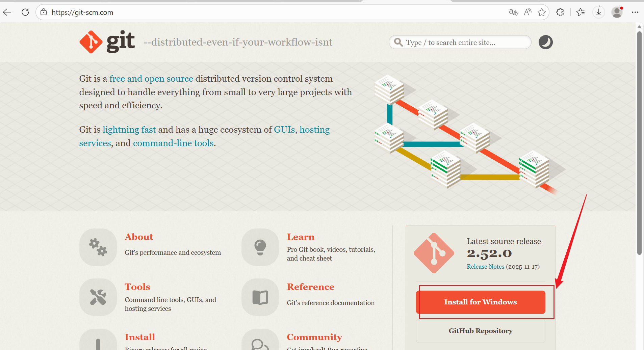This screenshot has width=644, height=350.
Task: Click the text 'Command line tools, GUIs, and'
Action: 171,300
